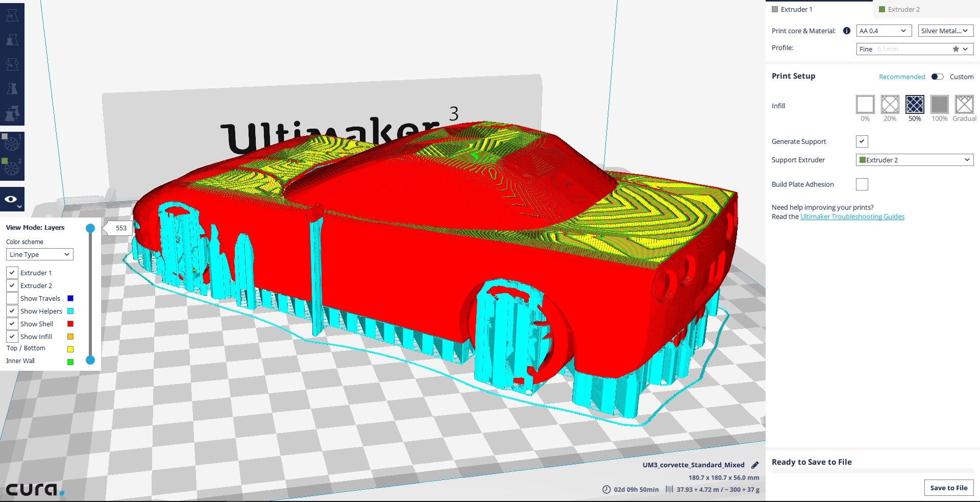Select the 100% infill icon

pyautogui.click(x=940, y=104)
